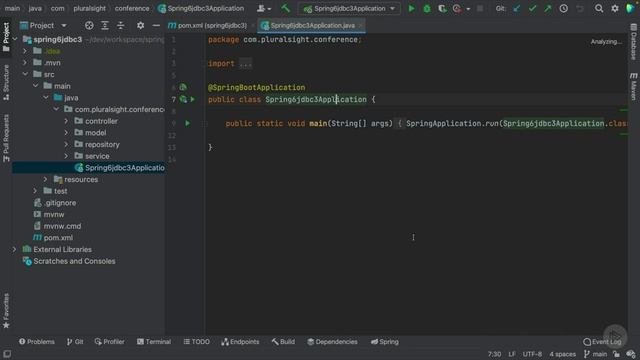The height and width of the screenshot is (360, 640).
Task: Open Project panel options gear
Action: (140, 25)
